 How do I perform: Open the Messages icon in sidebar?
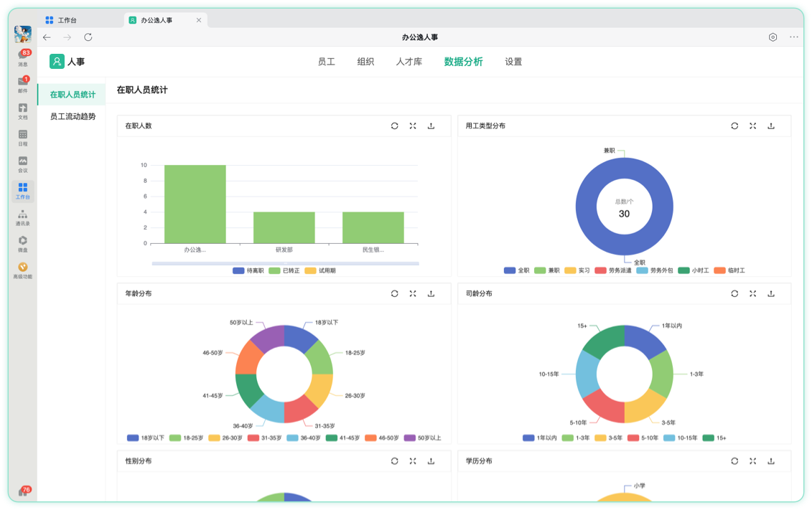coord(23,57)
